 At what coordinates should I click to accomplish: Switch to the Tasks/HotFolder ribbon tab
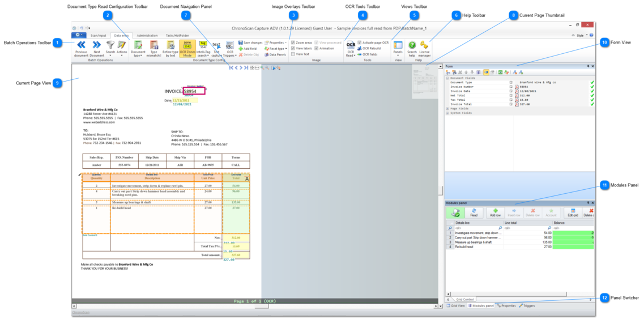click(x=177, y=35)
